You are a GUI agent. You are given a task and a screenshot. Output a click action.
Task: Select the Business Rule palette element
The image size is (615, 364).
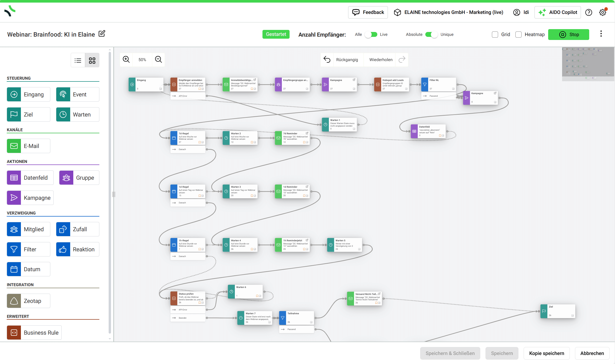click(34, 333)
